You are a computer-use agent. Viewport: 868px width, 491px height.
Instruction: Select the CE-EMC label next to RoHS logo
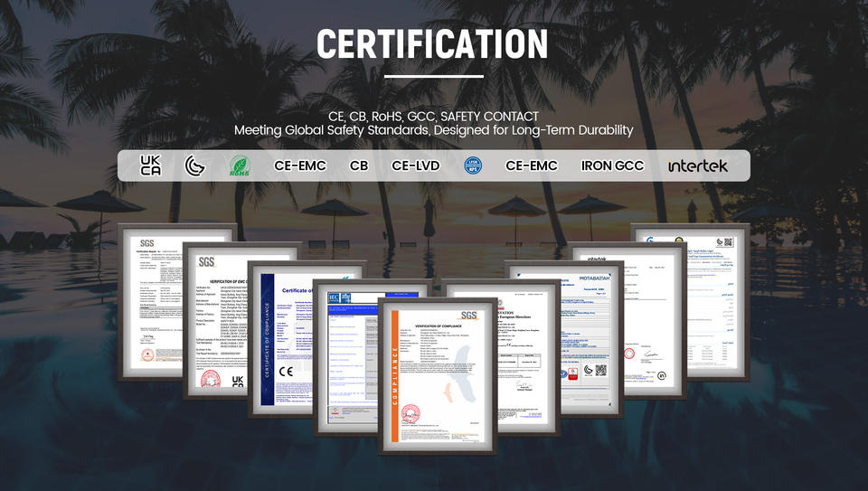300,165
